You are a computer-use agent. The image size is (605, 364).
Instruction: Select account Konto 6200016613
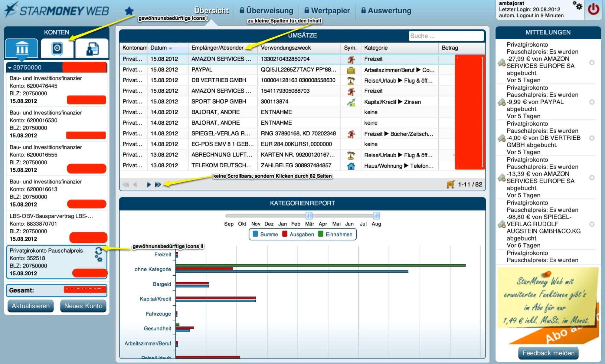pos(57,193)
